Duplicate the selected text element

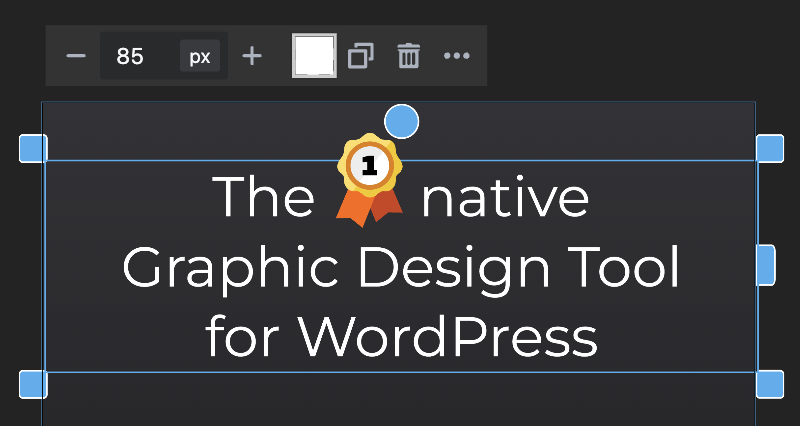(361, 56)
